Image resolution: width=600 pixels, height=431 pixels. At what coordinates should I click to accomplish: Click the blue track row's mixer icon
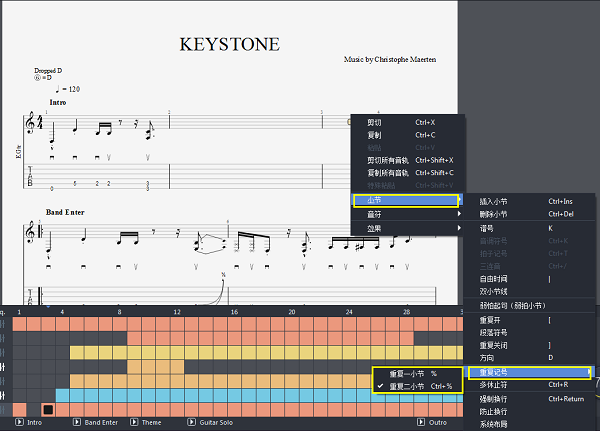tap(5, 395)
